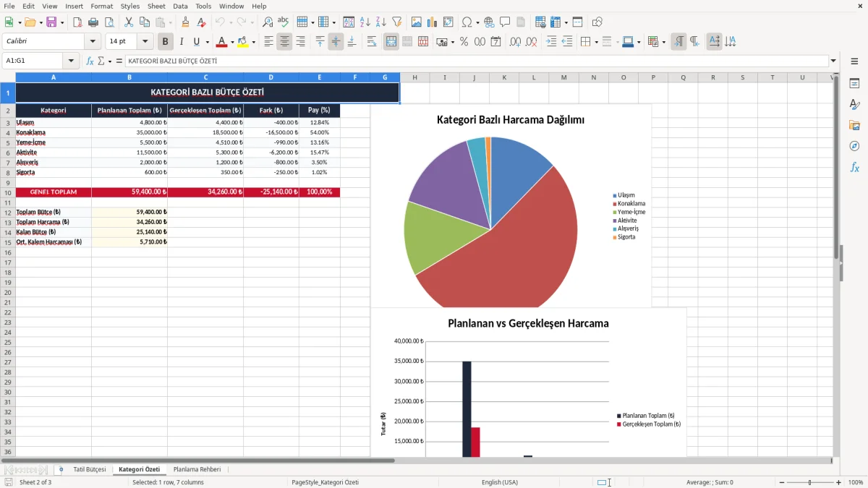
Task: Click the zoom in plus button
Action: pos(839,482)
